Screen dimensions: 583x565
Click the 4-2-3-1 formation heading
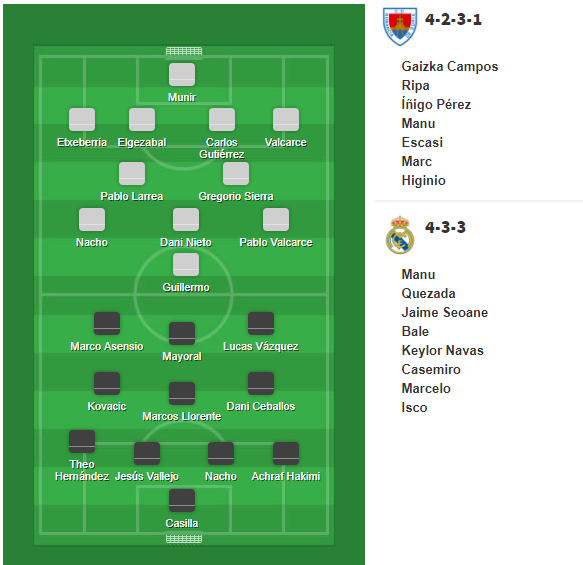[x=453, y=19]
